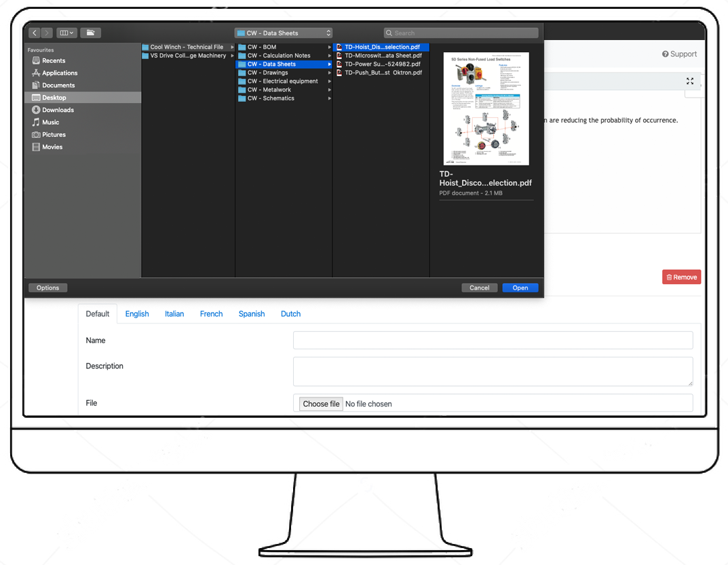Open the CW - Schematics folder
The image size is (728, 565).
coord(284,98)
